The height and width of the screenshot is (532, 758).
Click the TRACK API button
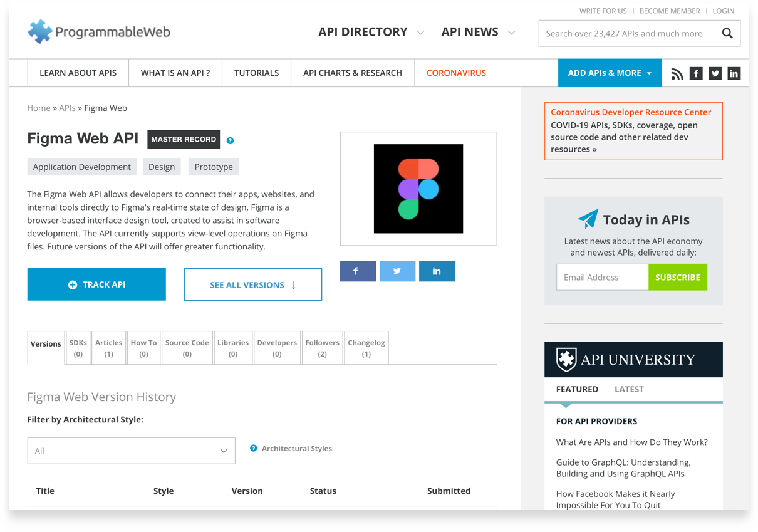click(x=96, y=284)
